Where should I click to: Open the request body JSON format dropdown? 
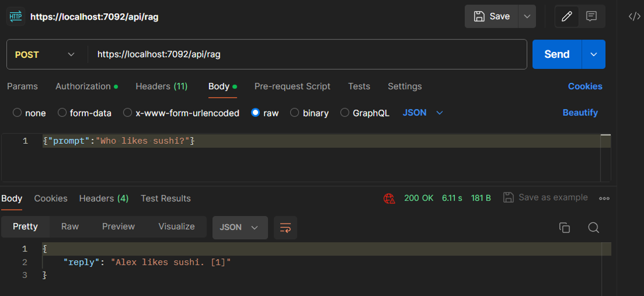coord(423,113)
